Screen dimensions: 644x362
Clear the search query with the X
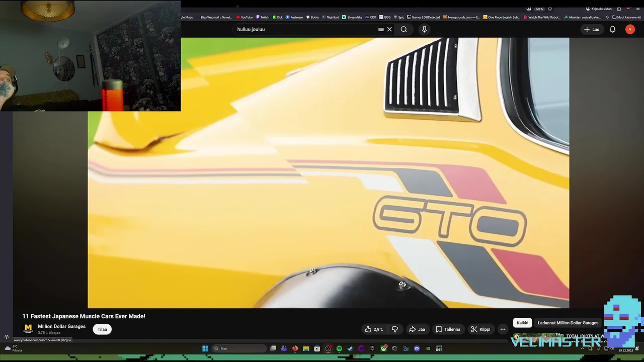point(389,29)
